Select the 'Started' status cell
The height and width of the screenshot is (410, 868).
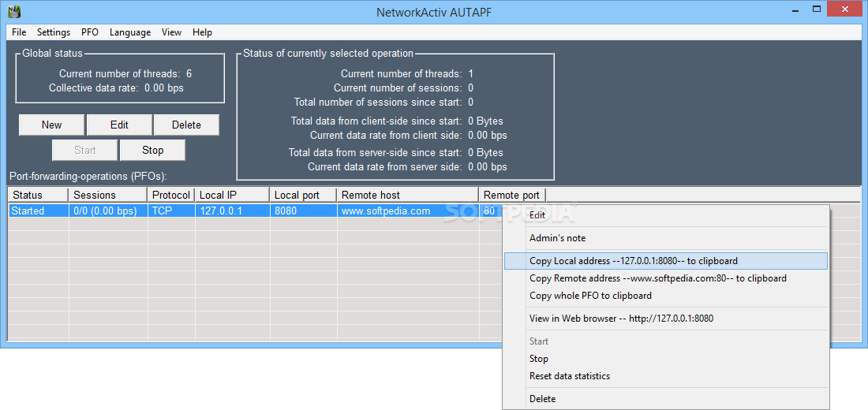(38, 211)
